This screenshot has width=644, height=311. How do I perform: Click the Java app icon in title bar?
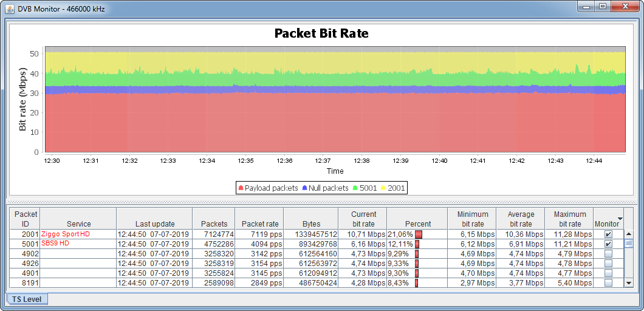coord(10,7)
